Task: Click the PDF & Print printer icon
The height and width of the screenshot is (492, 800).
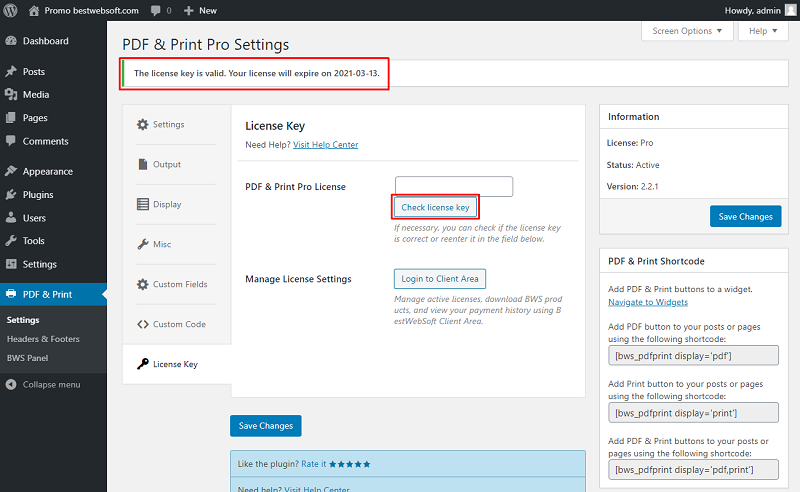Action: 11,294
